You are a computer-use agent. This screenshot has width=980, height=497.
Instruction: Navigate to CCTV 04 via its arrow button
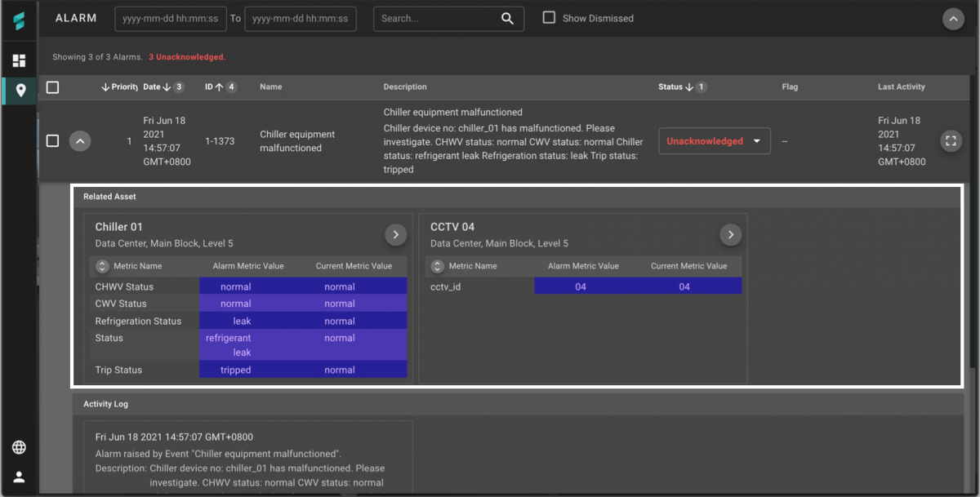(730, 234)
